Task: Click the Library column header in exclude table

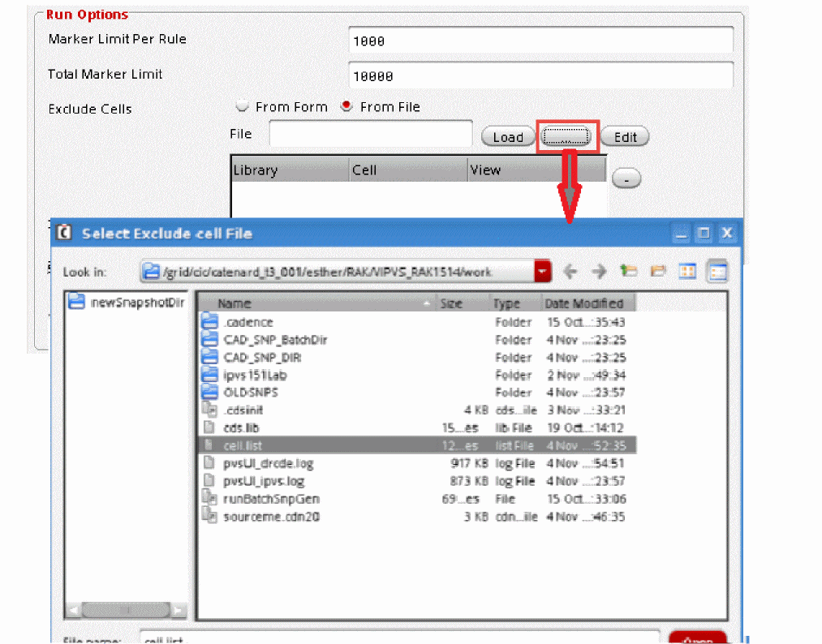Action: [290, 170]
